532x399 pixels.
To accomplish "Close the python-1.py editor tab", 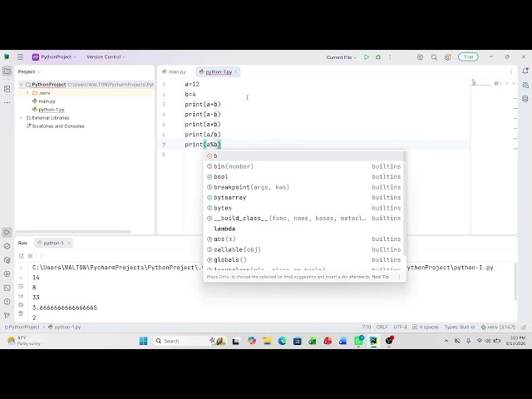I will pyautogui.click(x=236, y=72).
